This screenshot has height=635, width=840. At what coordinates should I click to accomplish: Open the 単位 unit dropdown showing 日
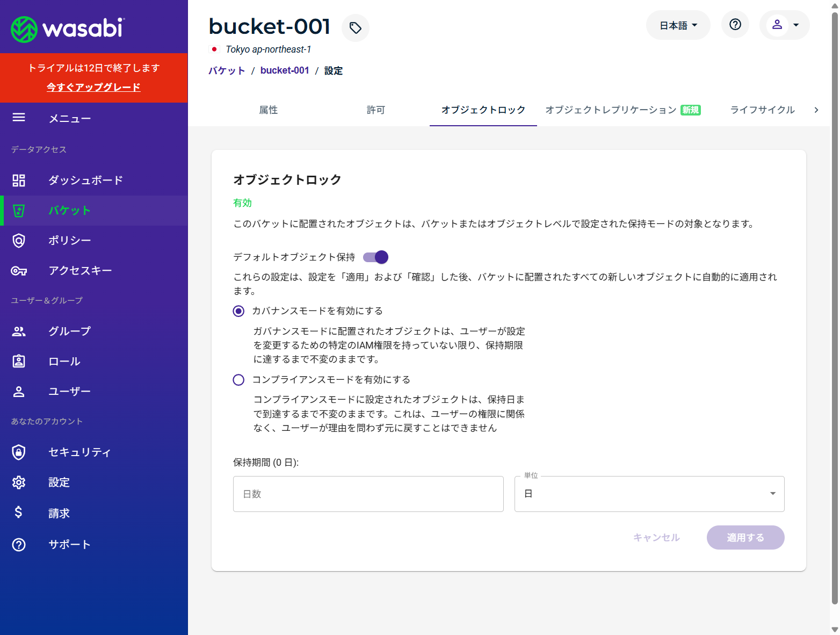pos(649,494)
